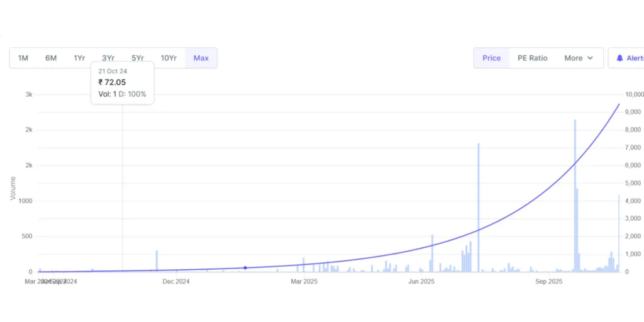Click the 21 Oct 24 tooltip box

[122, 82]
